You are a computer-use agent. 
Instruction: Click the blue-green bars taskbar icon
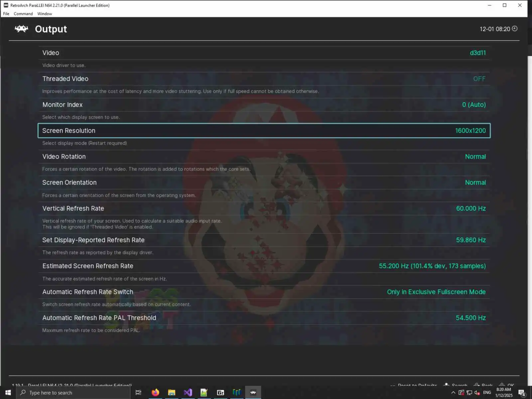[237, 393]
